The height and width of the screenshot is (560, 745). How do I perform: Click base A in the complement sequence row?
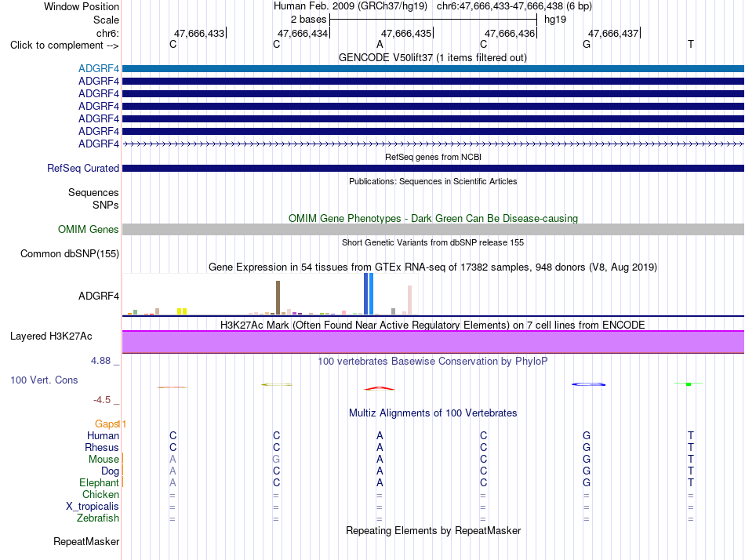click(380, 44)
